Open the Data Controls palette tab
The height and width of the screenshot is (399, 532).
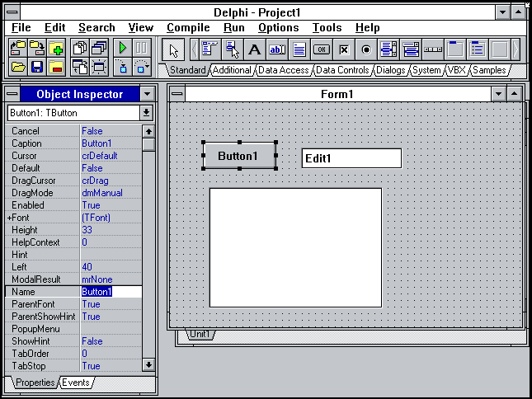[x=342, y=71]
